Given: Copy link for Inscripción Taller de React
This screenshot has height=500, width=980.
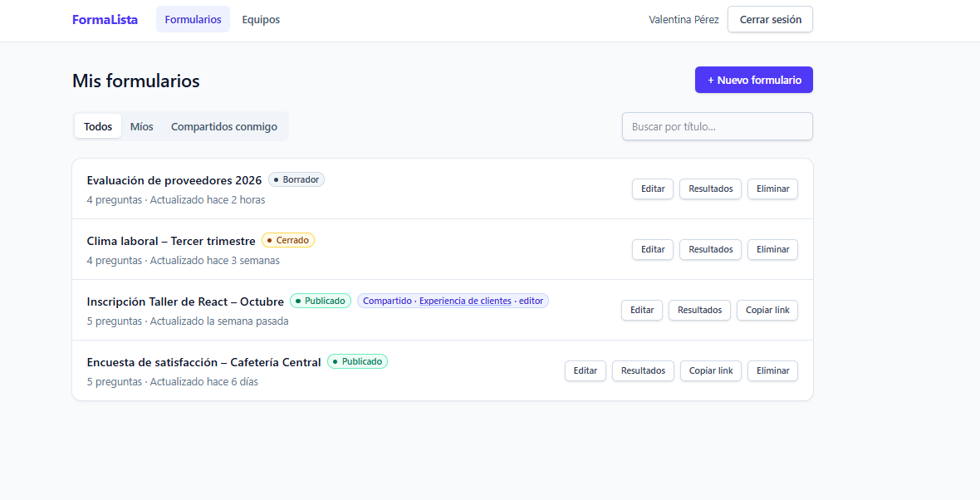Looking at the screenshot, I should click(x=767, y=310).
